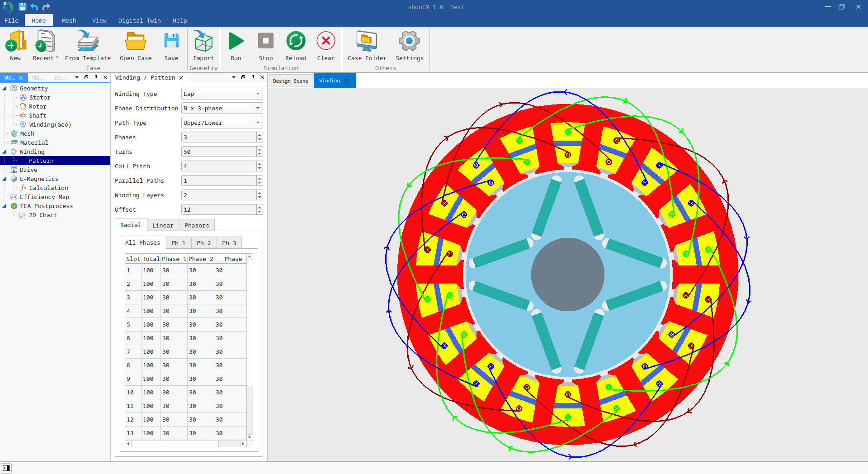868x474 pixels.
Task: Open the workspace panel options dropdown arrow
Action: (x=77, y=77)
